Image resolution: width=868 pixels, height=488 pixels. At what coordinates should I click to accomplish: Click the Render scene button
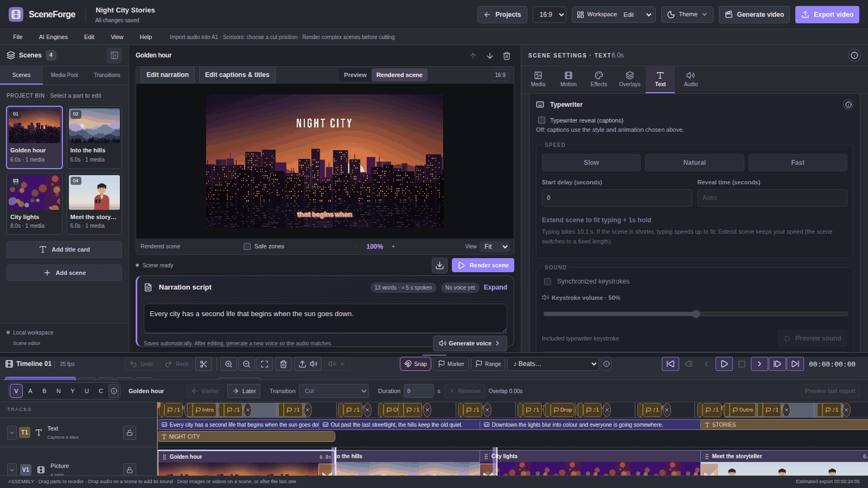[x=483, y=265]
